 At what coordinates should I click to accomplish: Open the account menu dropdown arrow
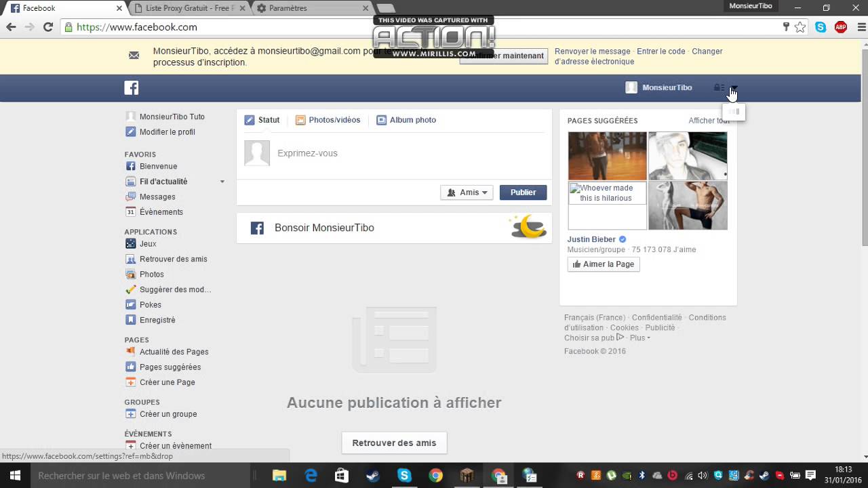734,87
